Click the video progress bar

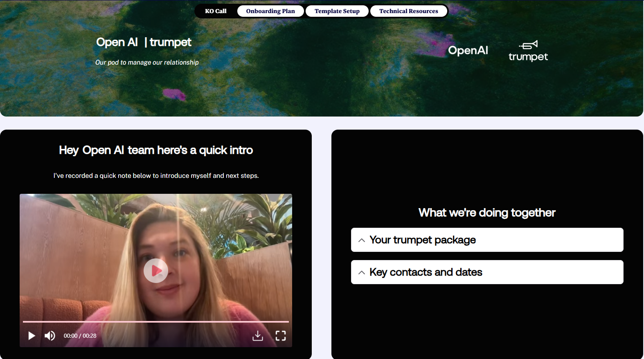pyautogui.click(x=156, y=322)
